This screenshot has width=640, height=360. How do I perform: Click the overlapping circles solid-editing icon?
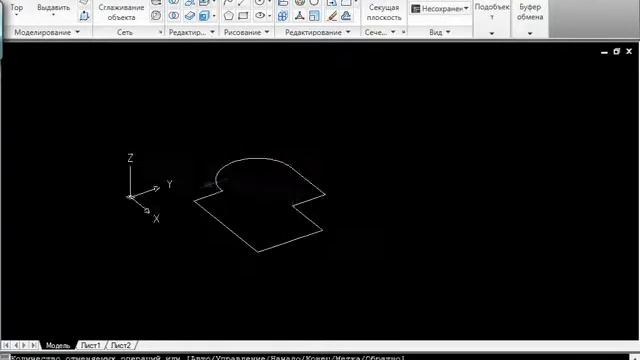click(x=174, y=16)
